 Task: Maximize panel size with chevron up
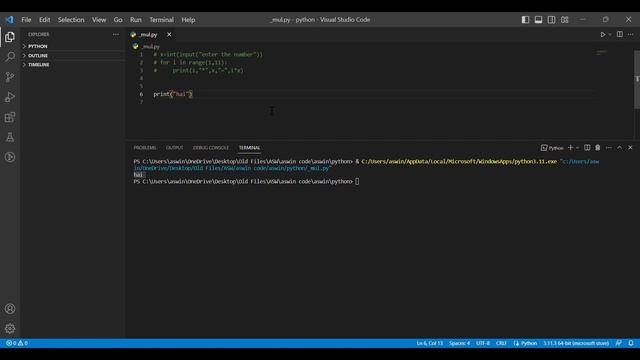pos(619,147)
